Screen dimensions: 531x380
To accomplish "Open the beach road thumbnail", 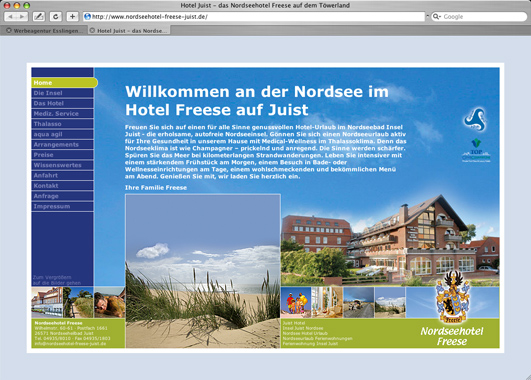I will [x=359, y=302].
